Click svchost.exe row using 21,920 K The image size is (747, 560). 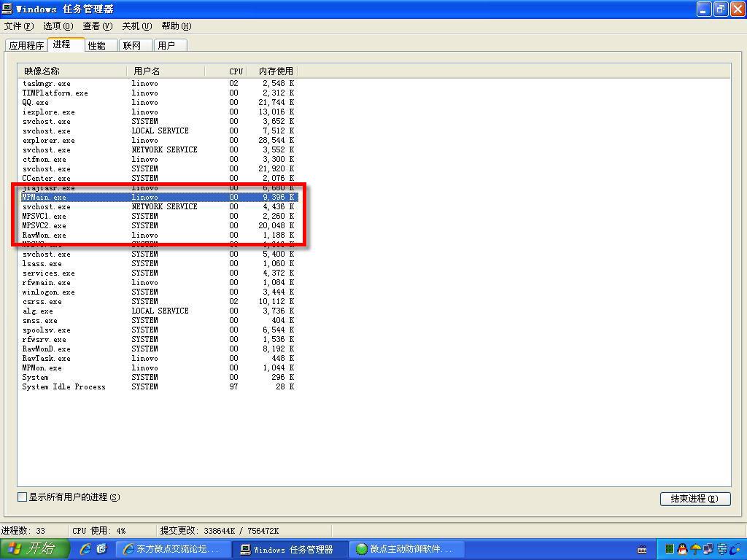(x=158, y=169)
